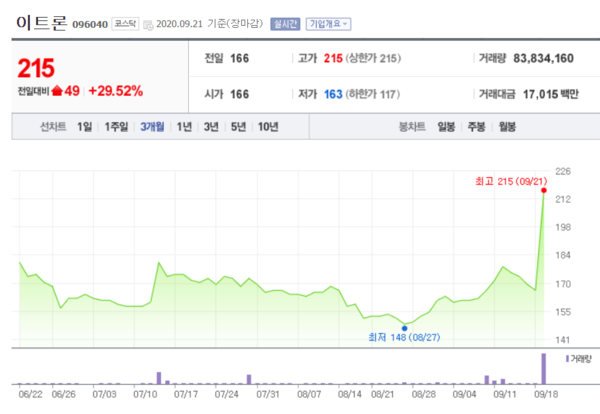Select the 1주일 line chart tab
600x414 pixels.
[116, 127]
